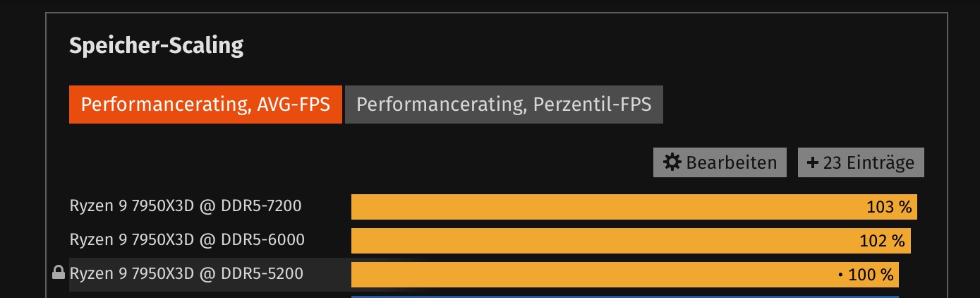
Task: Click the blue bar at chart bottom
Action: coord(624,297)
